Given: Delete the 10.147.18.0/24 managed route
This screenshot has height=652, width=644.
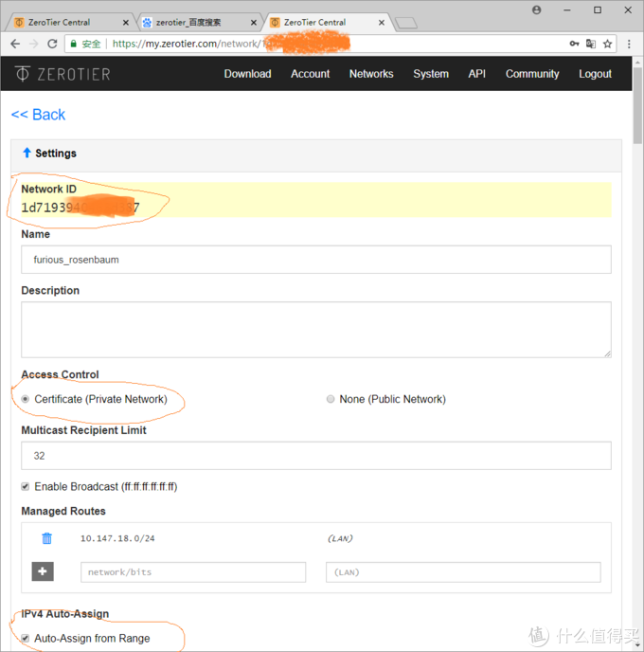Looking at the screenshot, I should [46, 538].
